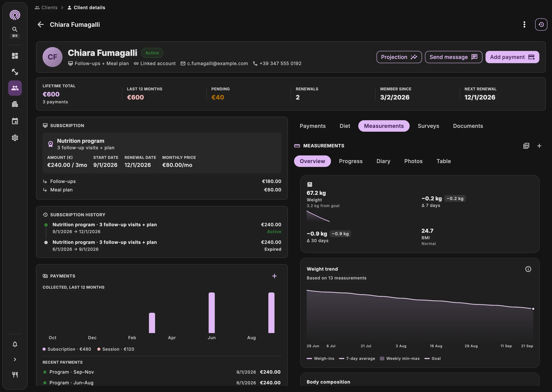Open the calendar icon in sidebar

tap(15, 121)
